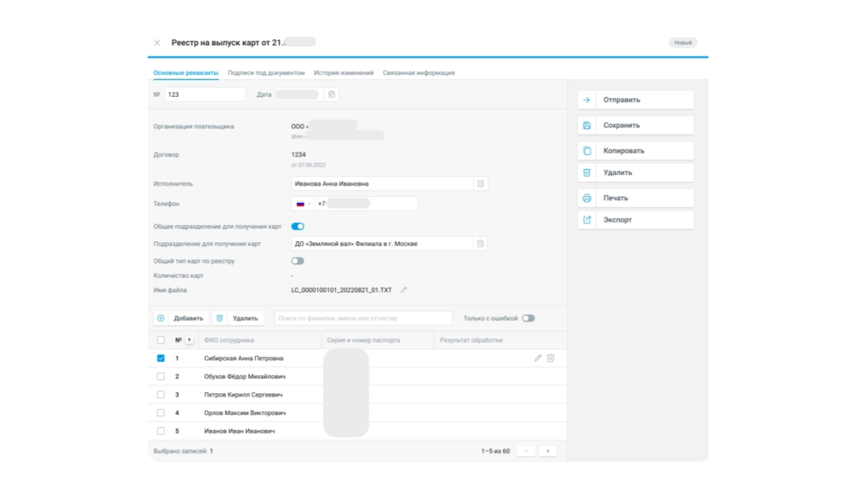
Task: Click file name LC_0000100101_20220821_01.TXT
Action: pyautogui.click(x=341, y=290)
